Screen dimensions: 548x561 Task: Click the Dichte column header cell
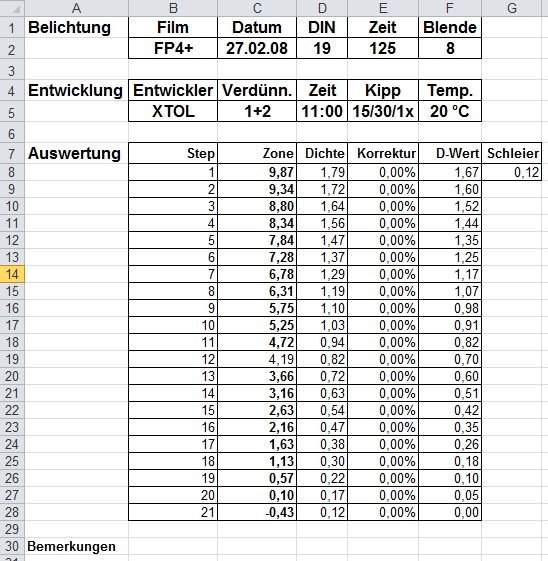point(322,153)
